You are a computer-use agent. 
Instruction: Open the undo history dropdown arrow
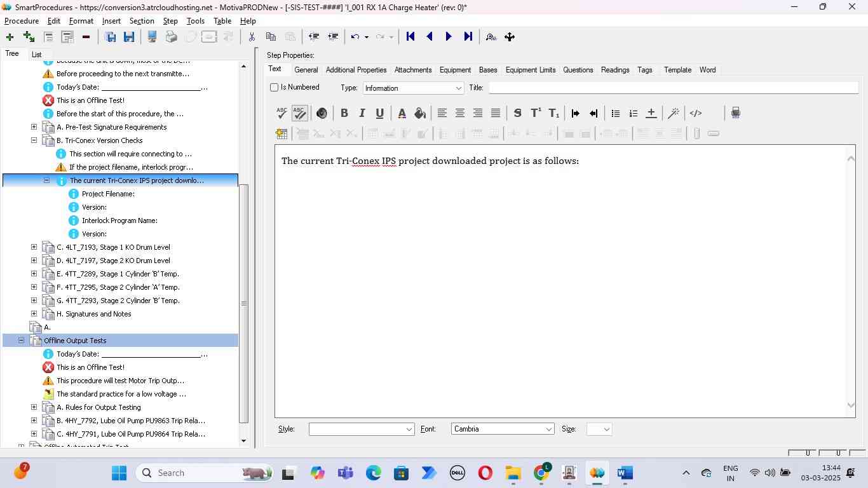(367, 37)
